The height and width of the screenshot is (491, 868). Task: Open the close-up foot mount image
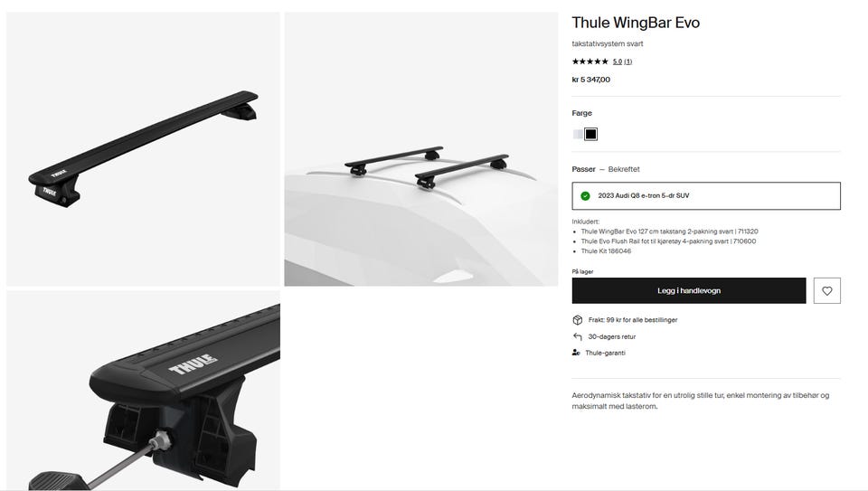(144, 391)
